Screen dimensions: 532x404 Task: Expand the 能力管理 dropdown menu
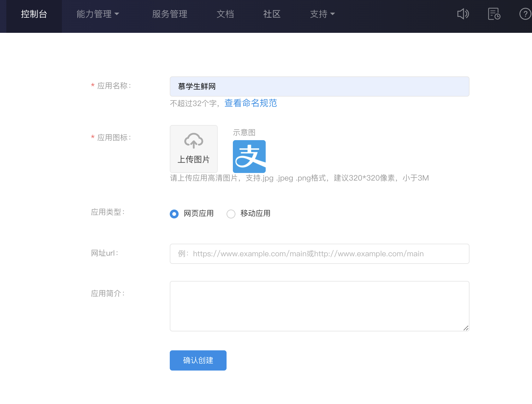coord(98,14)
